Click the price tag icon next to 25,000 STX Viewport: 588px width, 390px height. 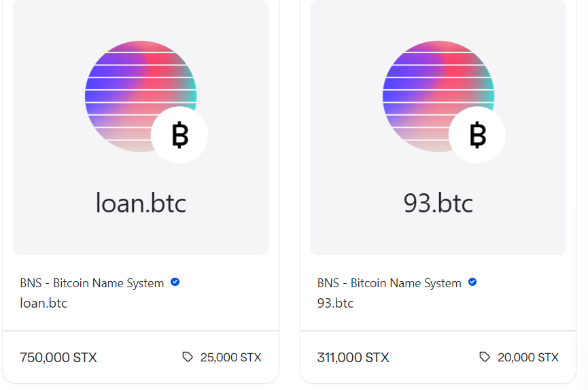pyautogui.click(x=188, y=357)
